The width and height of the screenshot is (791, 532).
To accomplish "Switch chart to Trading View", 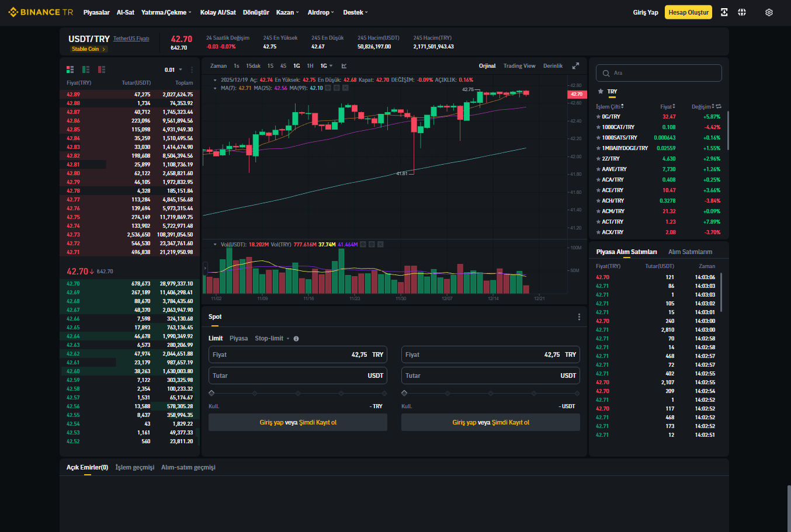I will tap(519, 66).
